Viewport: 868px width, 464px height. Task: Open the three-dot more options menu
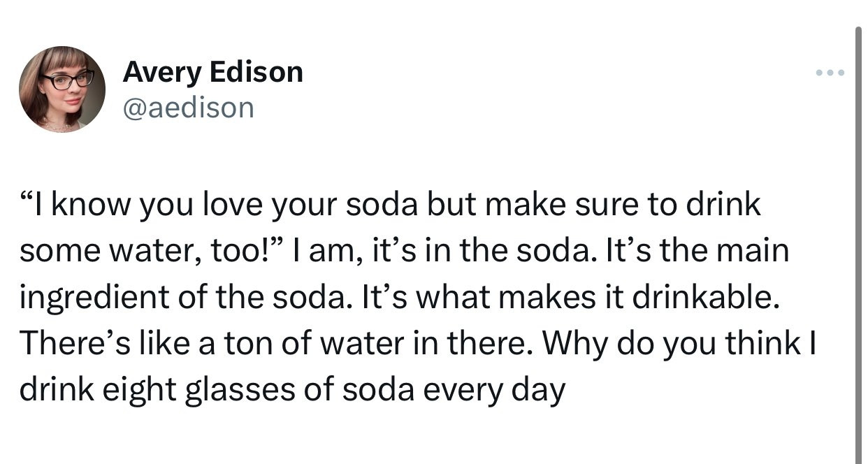click(830, 73)
